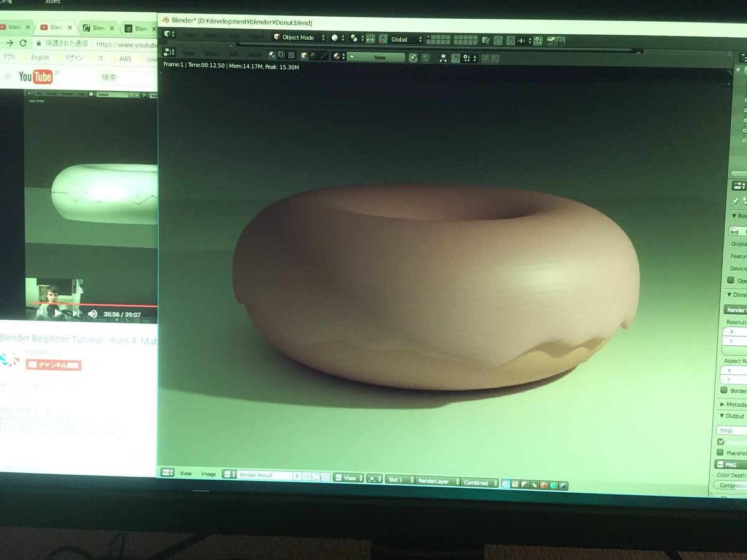The height and width of the screenshot is (560, 747).
Task: Select the compositing nodes tree type
Action: [x=281, y=55]
